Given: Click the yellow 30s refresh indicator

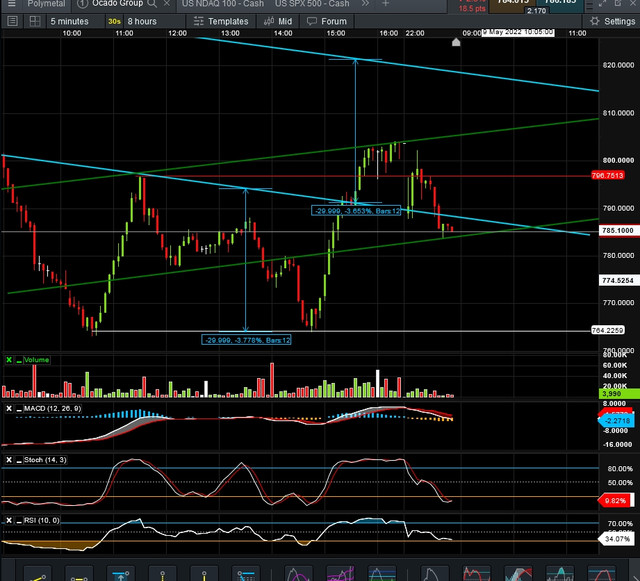Looking at the screenshot, I should pyautogui.click(x=114, y=21).
